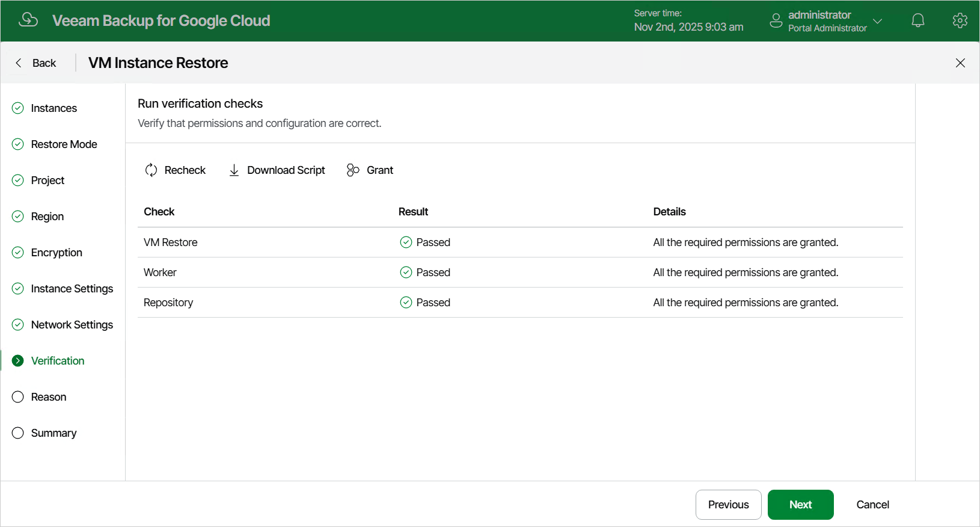Click the Repository Passed status icon
Screen dimensions: 980x527
pyautogui.click(x=406, y=302)
